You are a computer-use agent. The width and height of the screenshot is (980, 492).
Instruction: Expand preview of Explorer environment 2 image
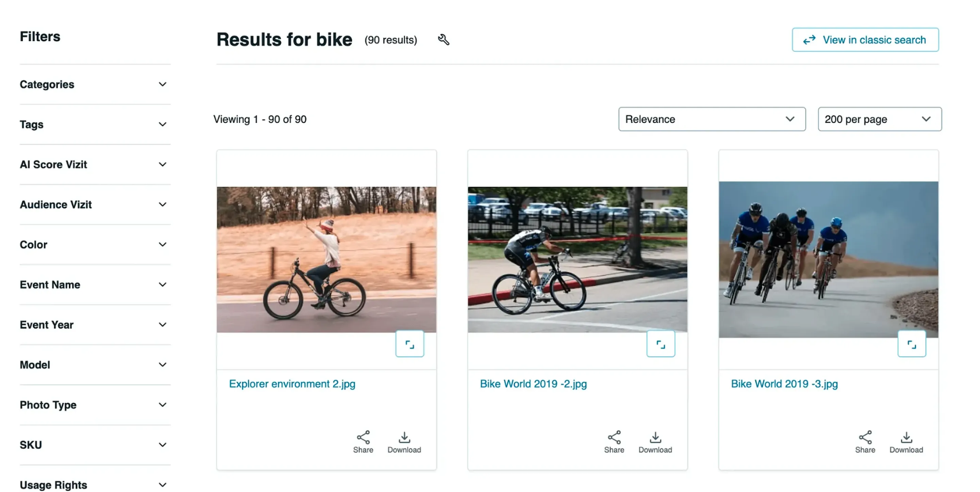[410, 344]
